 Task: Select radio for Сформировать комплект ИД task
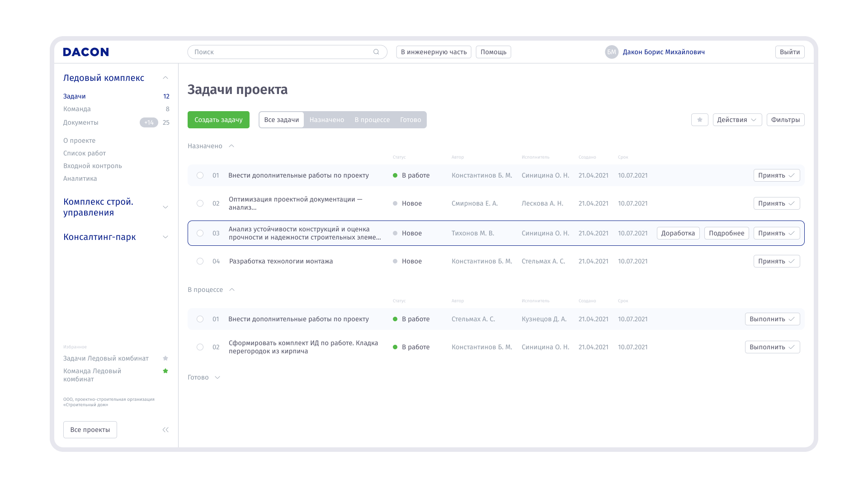pos(200,347)
